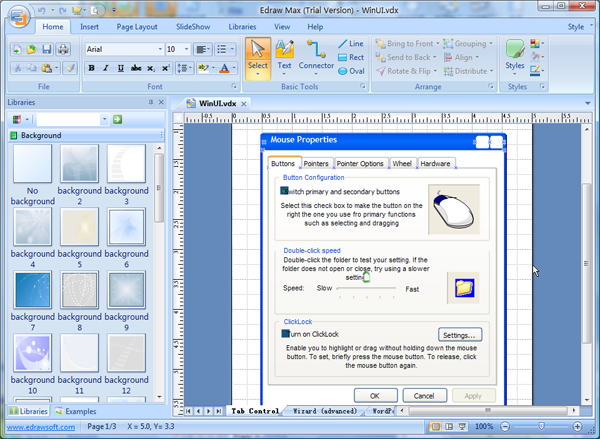This screenshot has width=600, height=439.
Task: Select the Connector tool
Action: [x=316, y=55]
